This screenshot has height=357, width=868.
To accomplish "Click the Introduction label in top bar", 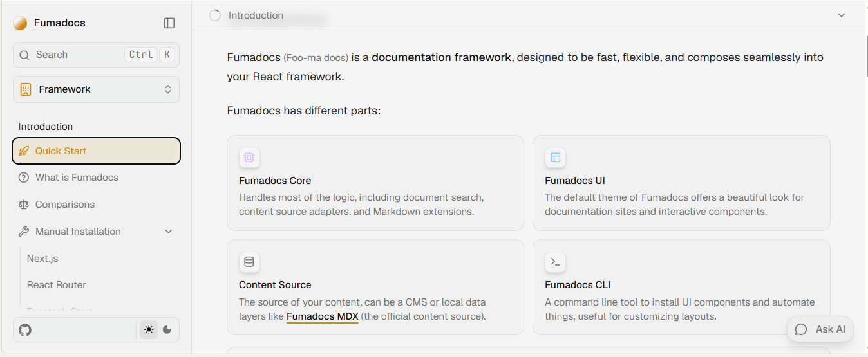I will 256,15.
